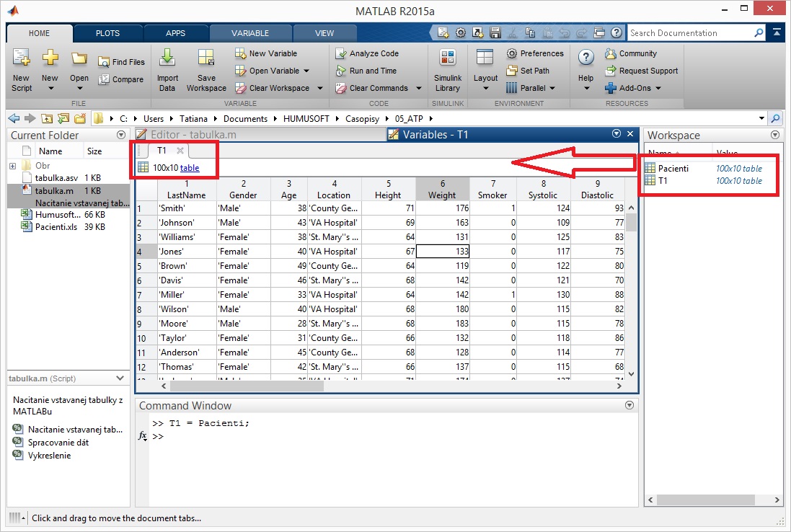The width and height of the screenshot is (791, 532).
Task: Click in the Search Documentation field
Action: pos(690,32)
